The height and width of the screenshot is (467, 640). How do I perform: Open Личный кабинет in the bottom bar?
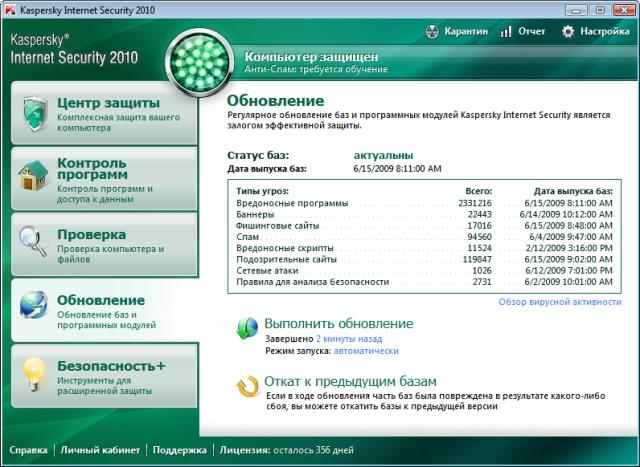[100, 450]
